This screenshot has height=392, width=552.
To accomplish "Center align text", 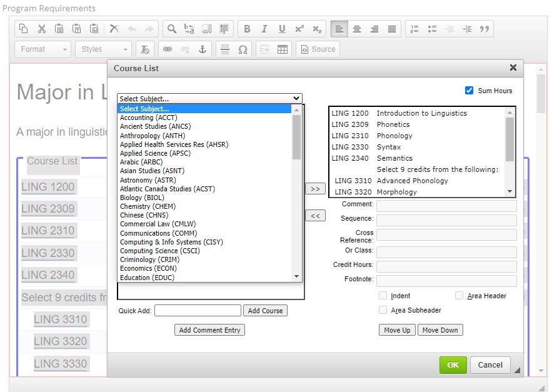I will (x=357, y=29).
